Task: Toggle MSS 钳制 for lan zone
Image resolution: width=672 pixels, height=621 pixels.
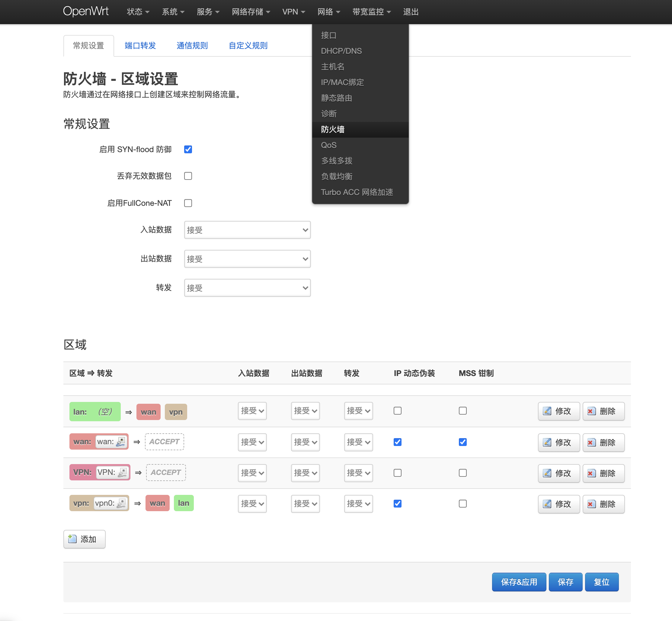Action: pos(462,411)
